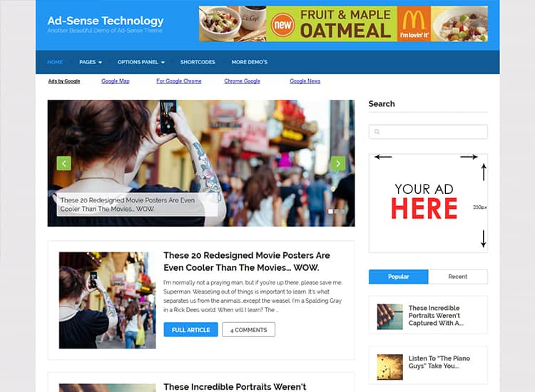The height and width of the screenshot is (392, 535).
Task: Open the Fruit & Maple Oatmeal banner ad
Action: (343, 24)
